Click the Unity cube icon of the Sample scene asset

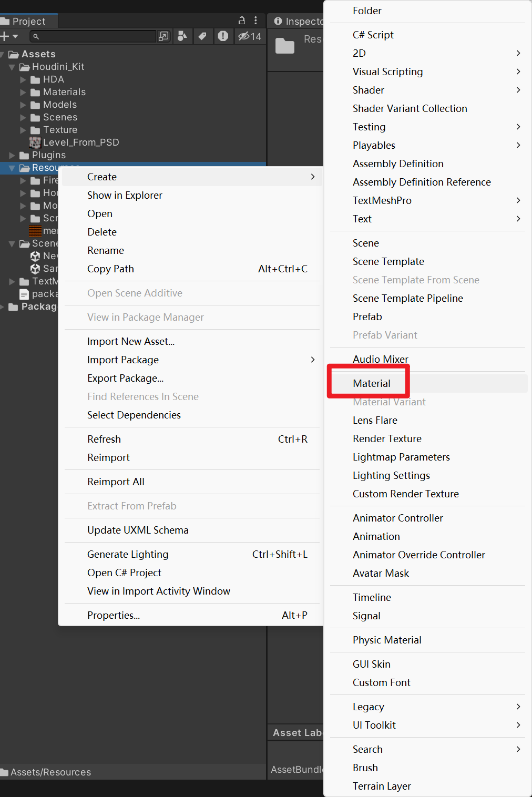(35, 269)
